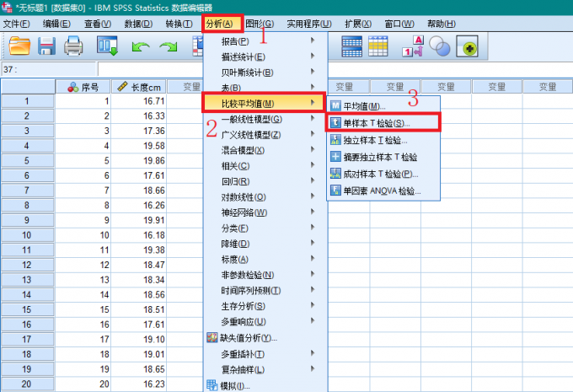This screenshot has width=573, height=392.
Task: Expand the 多重插补(T) submenu
Action: click(x=265, y=354)
